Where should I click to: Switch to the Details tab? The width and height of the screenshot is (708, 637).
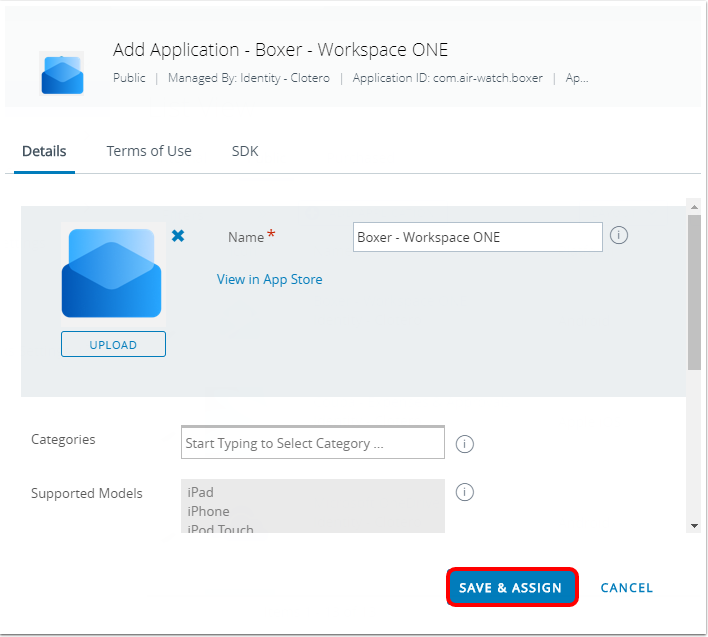pyautogui.click(x=44, y=151)
